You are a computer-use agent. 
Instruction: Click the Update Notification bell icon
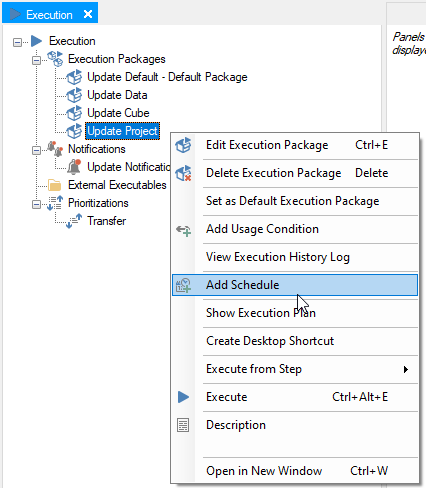click(74, 167)
